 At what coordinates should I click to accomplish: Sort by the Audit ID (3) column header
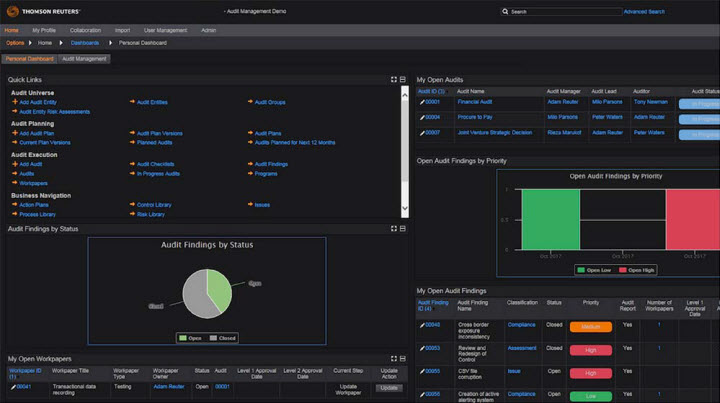click(x=431, y=91)
